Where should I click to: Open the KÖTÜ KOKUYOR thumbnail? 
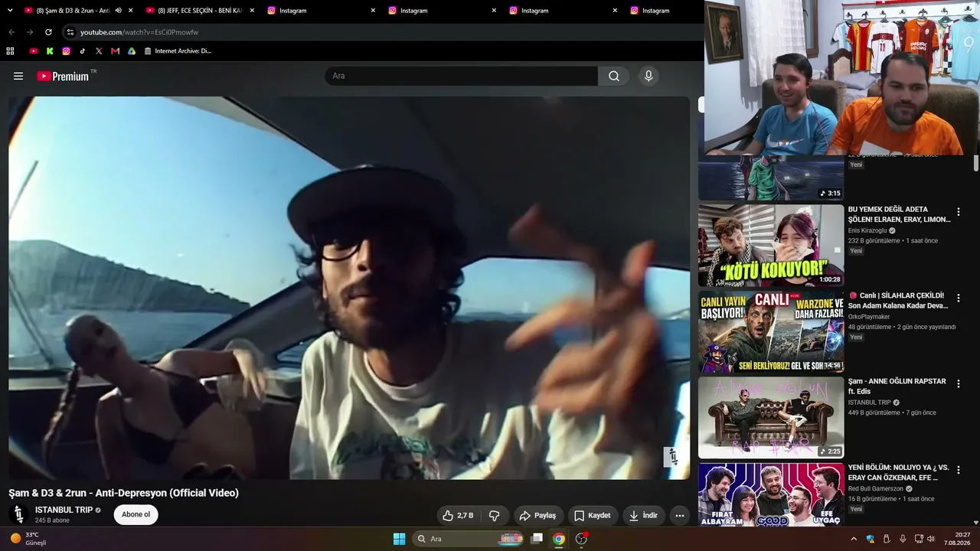pyautogui.click(x=771, y=245)
